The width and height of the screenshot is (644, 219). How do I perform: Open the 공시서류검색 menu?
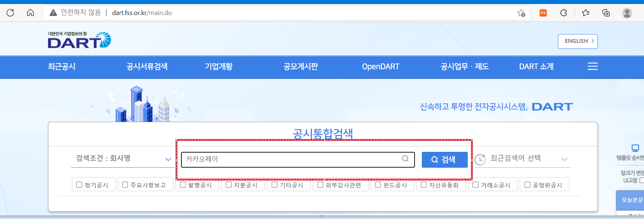[147, 66]
